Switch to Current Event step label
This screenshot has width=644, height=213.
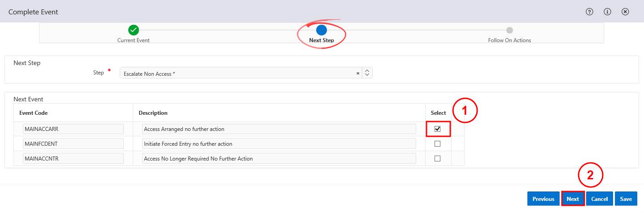click(133, 40)
